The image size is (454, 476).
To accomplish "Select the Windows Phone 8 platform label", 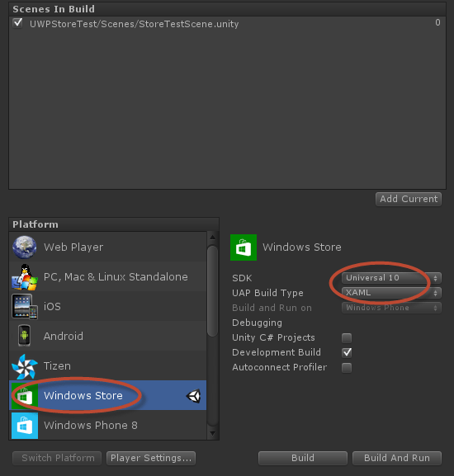I will pyautogui.click(x=91, y=426).
